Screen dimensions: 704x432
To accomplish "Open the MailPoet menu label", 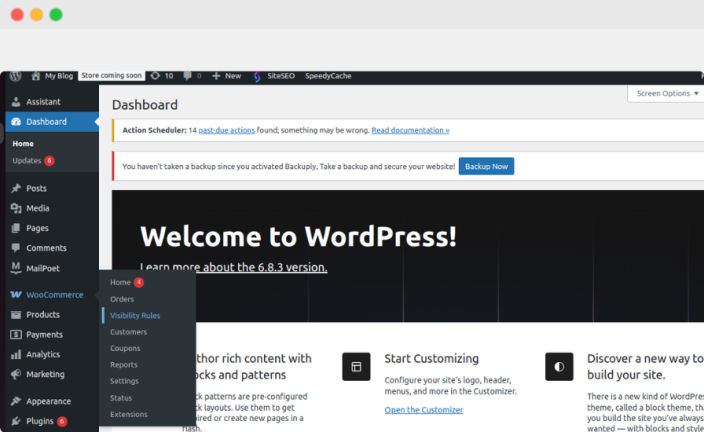I will click(43, 269).
